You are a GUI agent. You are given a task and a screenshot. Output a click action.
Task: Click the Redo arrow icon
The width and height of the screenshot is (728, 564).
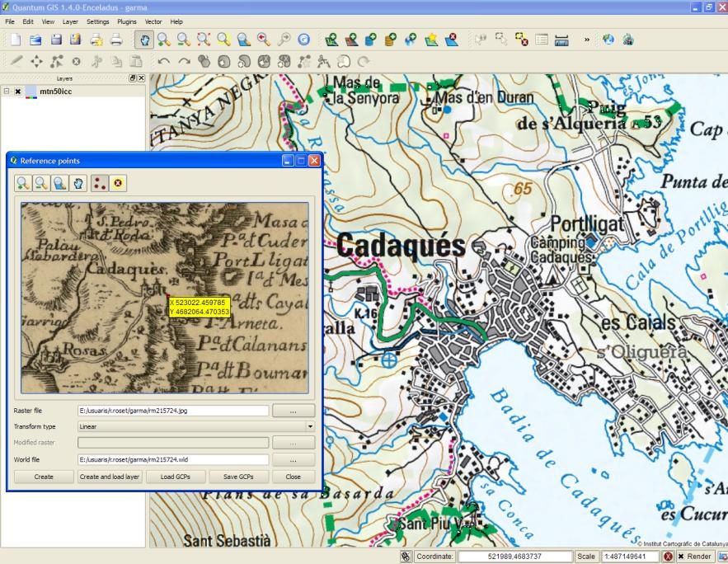[x=185, y=61]
